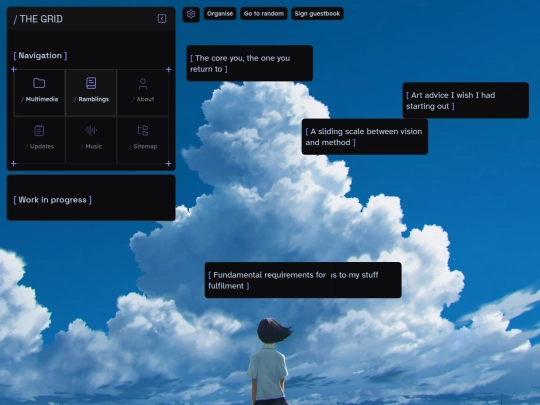
Task: Open the Music waveform icon
Action: click(91, 130)
